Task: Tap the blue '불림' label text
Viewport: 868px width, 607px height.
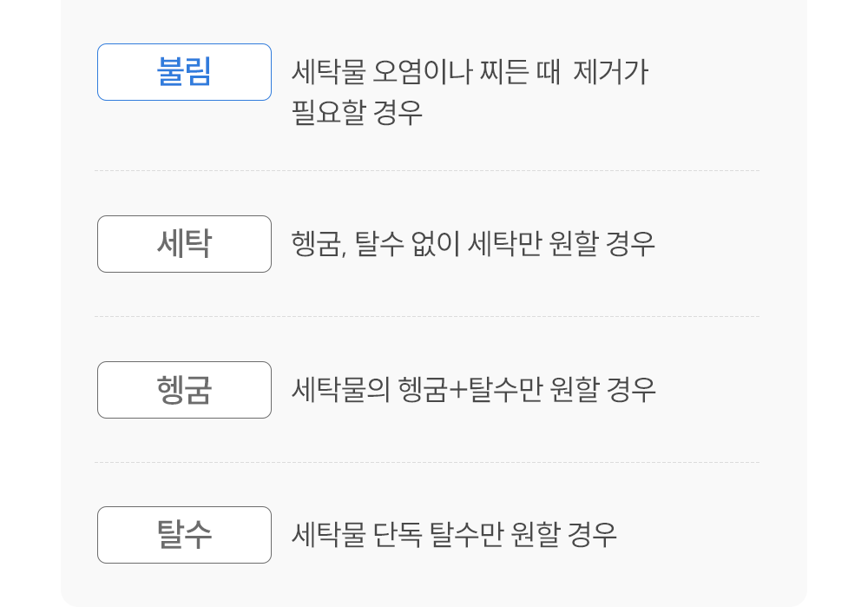Action: click(x=184, y=72)
